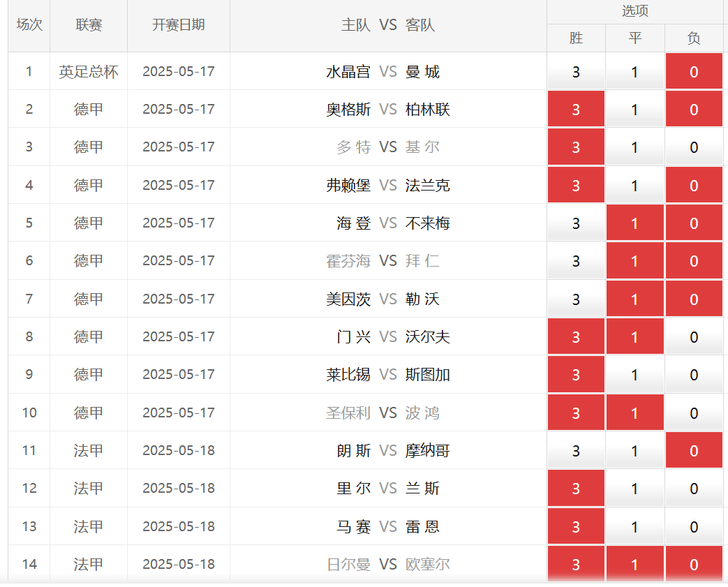Click the 开赛日期 column header
The height and width of the screenshot is (587, 728).
pos(179,25)
